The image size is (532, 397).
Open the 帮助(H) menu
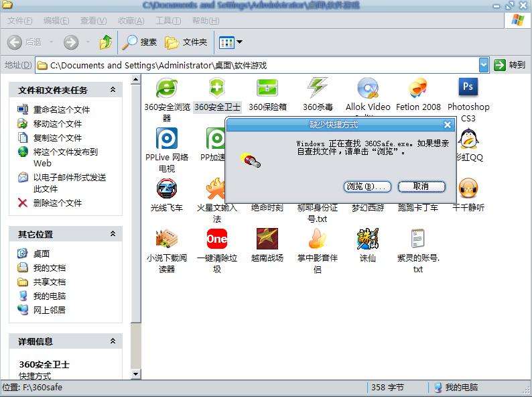coord(206,21)
